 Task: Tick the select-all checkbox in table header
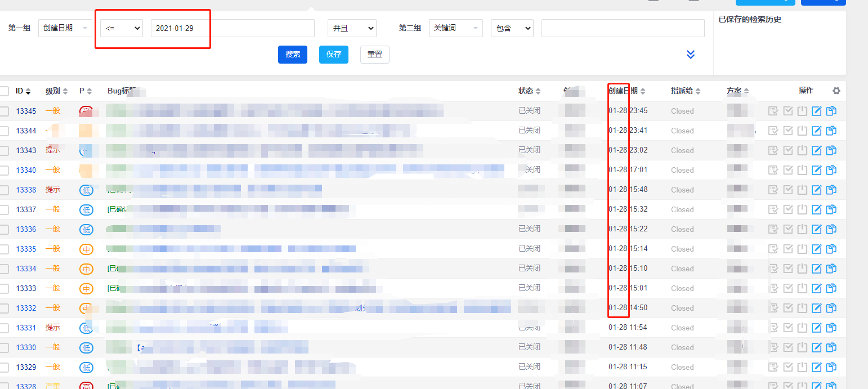[4, 91]
